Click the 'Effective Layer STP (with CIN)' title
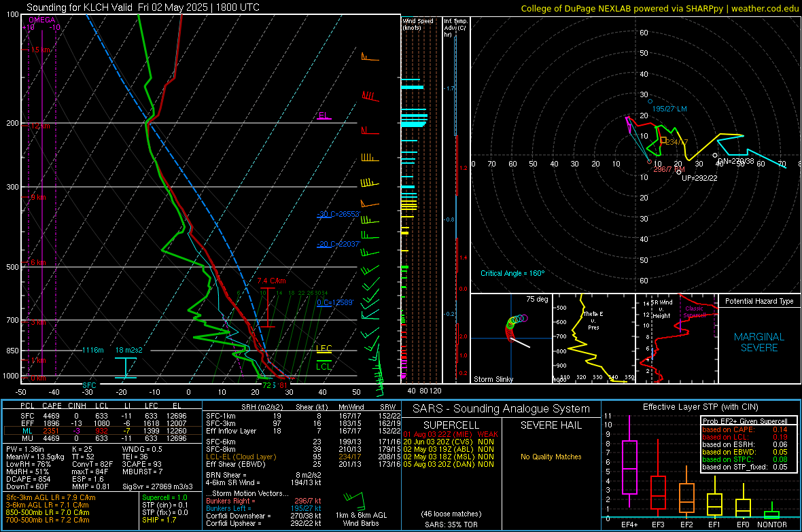Screen dimensions: 802x532 (x=700, y=407)
